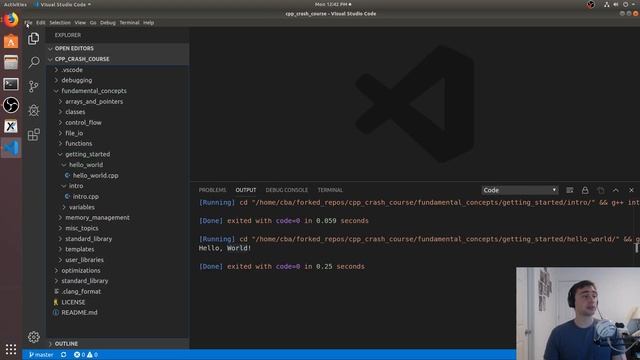The width and height of the screenshot is (640, 360).
Task: Collapse the OPEN EDITORS section
Action: click(x=118, y=48)
